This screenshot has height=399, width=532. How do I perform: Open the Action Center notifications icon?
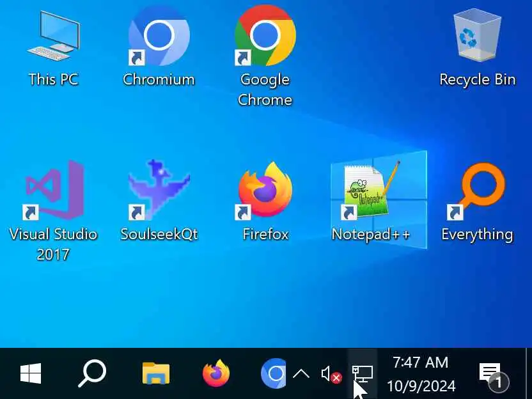494,376
